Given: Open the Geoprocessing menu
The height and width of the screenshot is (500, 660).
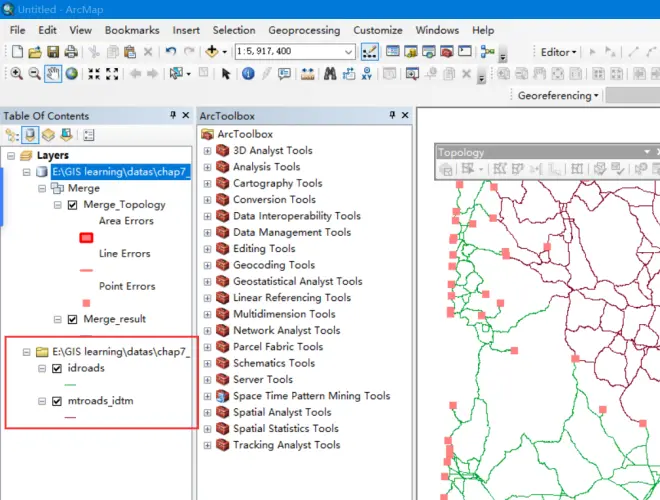Looking at the screenshot, I should point(304,30).
